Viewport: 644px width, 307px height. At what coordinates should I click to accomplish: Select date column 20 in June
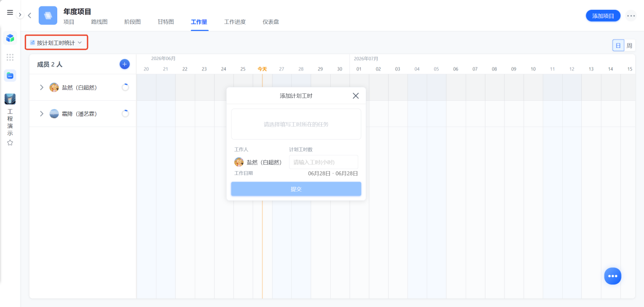pyautogui.click(x=146, y=69)
